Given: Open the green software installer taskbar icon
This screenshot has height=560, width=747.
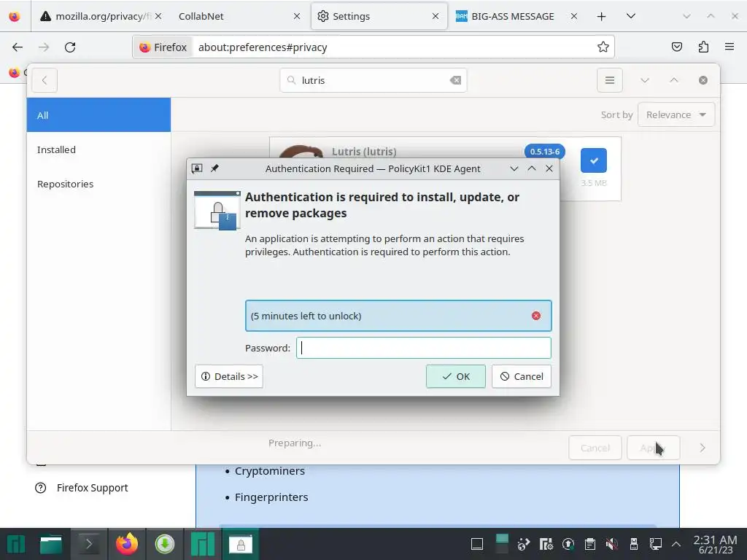Looking at the screenshot, I should point(165,544).
